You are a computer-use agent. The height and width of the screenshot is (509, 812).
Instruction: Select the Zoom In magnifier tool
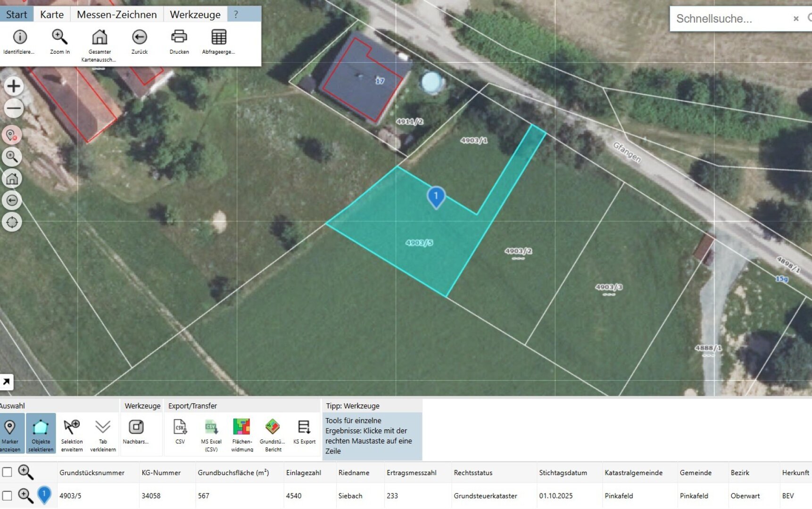coord(60,38)
